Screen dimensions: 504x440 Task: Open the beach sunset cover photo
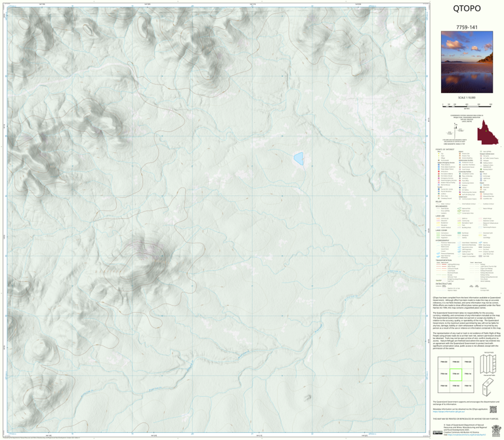467,62
